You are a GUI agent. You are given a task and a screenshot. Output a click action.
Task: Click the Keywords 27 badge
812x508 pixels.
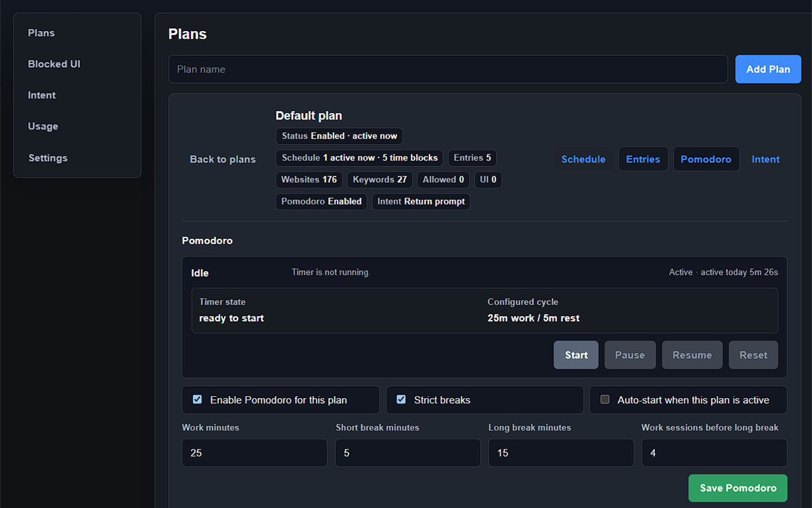click(380, 180)
